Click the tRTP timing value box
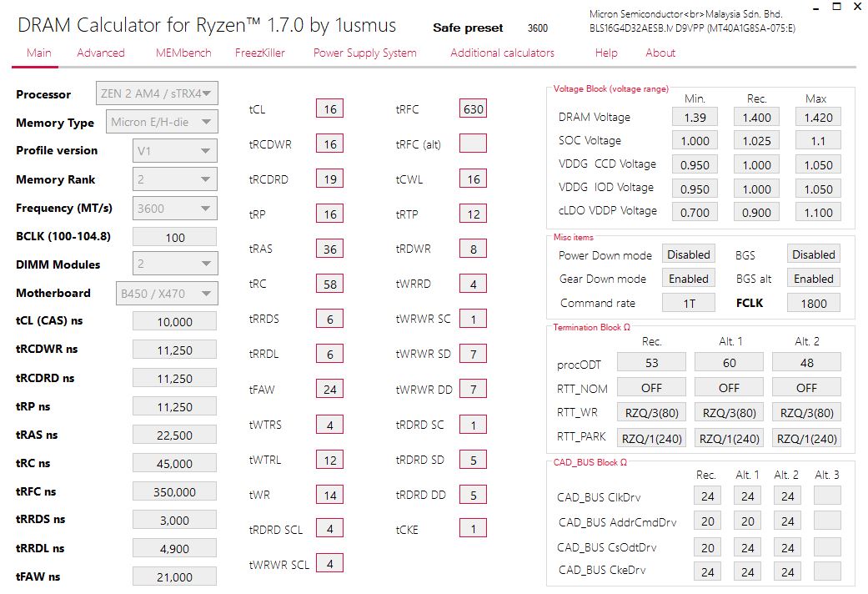868x594 pixels. (x=474, y=214)
